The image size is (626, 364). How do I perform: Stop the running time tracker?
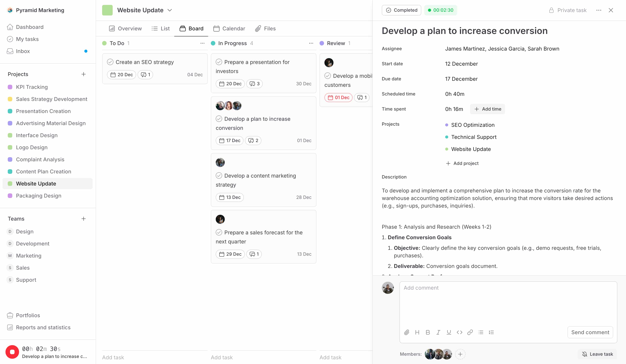point(12,352)
